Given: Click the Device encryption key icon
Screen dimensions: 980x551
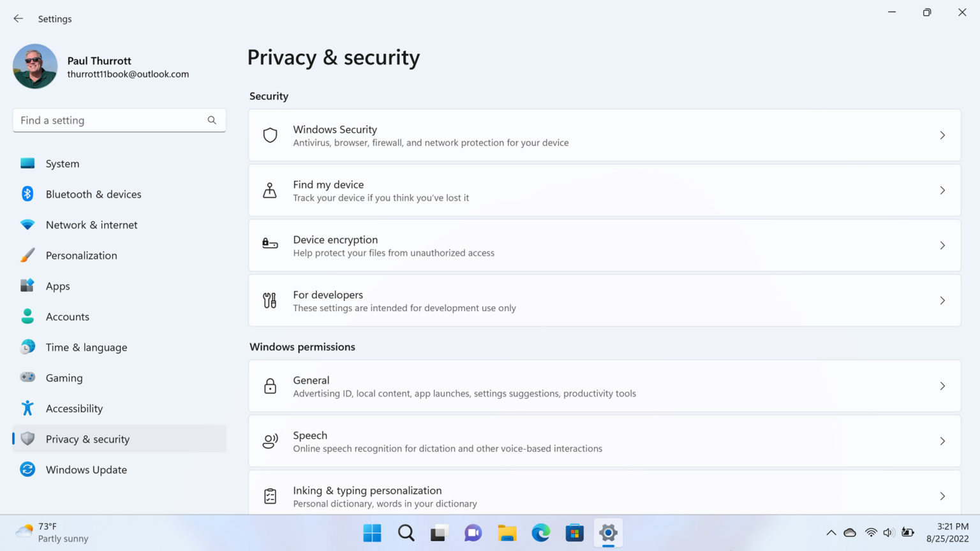Looking at the screenshot, I should click(270, 245).
